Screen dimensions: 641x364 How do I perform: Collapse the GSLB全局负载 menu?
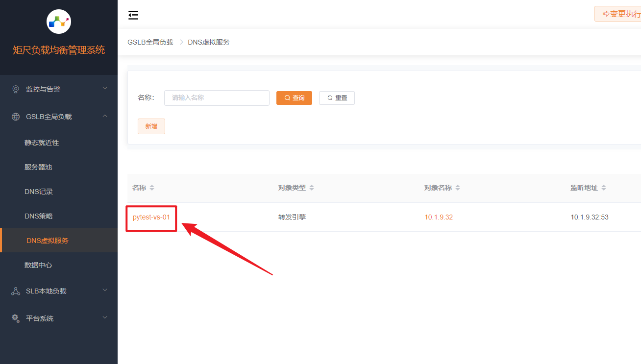click(x=59, y=117)
